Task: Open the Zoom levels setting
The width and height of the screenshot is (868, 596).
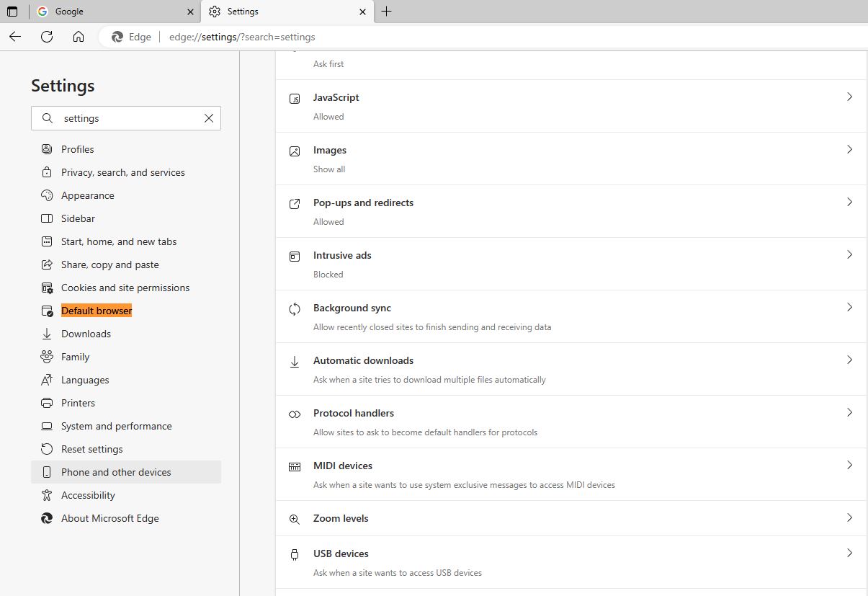Action: (x=341, y=518)
